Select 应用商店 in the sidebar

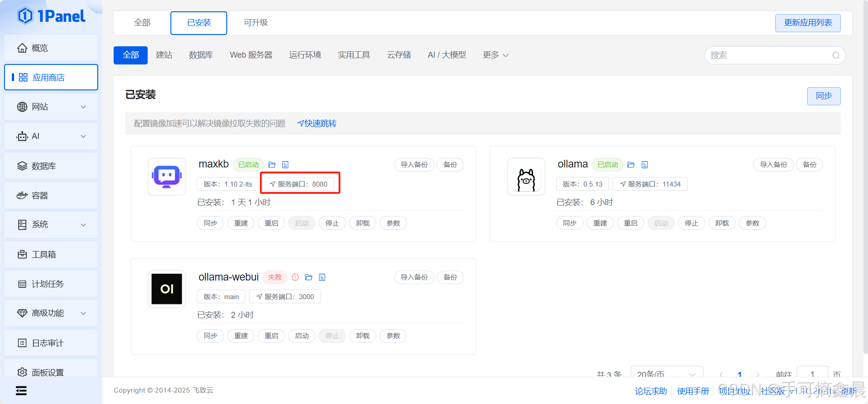(51, 78)
